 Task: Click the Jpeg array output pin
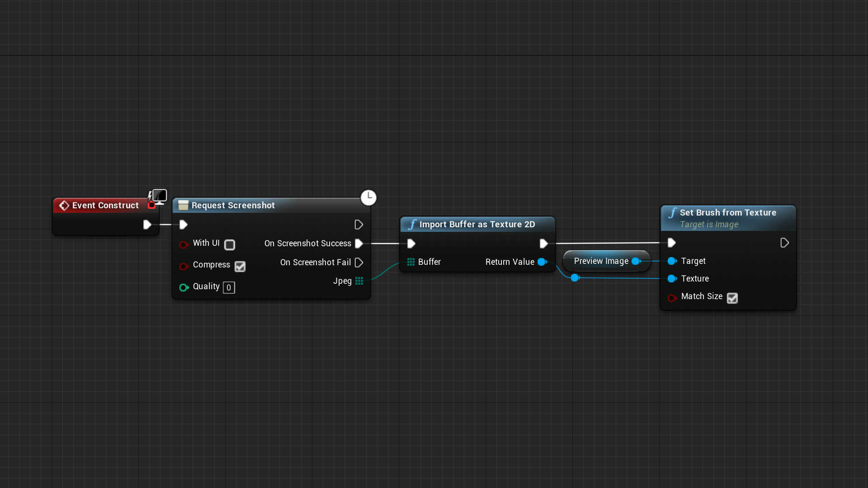pyautogui.click(x=359, y=281)
